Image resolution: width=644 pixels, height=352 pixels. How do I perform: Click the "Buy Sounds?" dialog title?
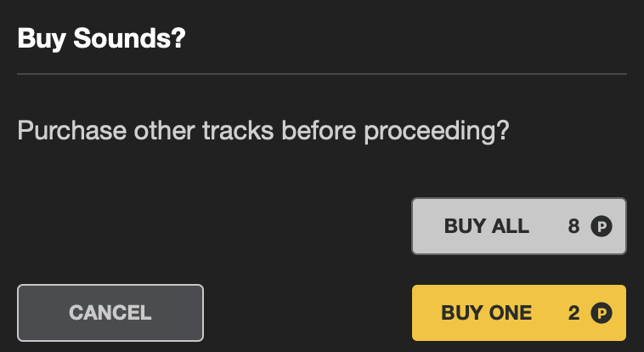pos(101,38)
